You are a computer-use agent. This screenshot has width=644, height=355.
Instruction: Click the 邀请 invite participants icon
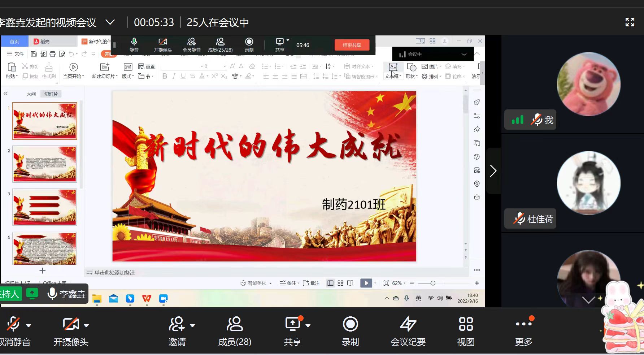click(x=177, y=324)
